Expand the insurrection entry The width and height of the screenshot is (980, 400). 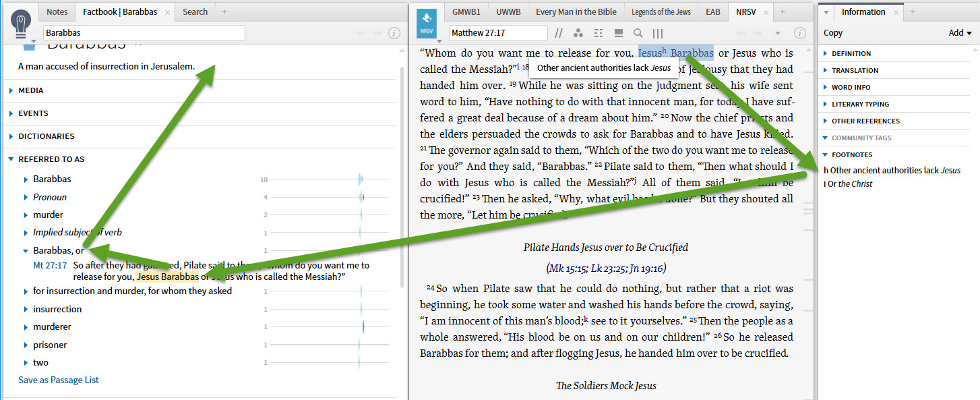pyautogui.click(x=26, y=309)
